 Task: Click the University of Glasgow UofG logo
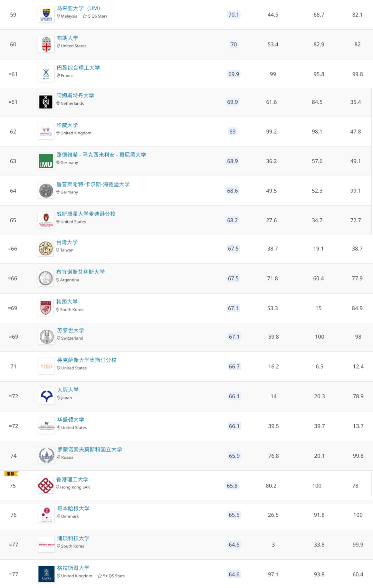pyautogui.click(x=46, y=575)
